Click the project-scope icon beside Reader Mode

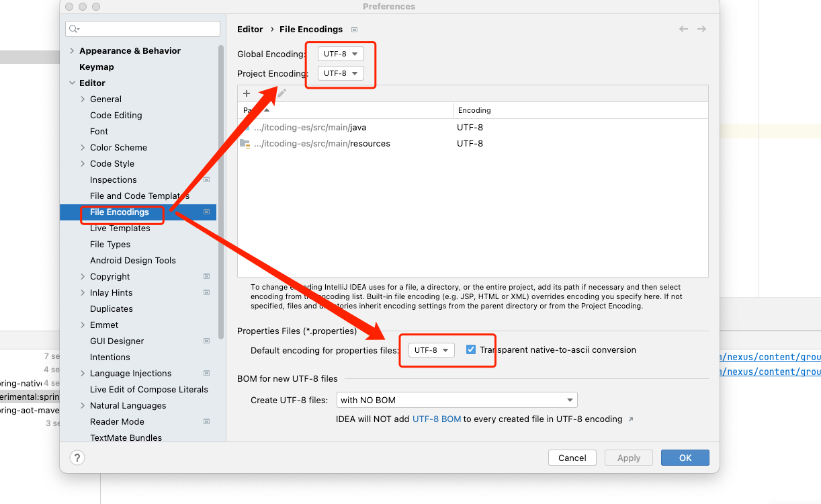206,421
